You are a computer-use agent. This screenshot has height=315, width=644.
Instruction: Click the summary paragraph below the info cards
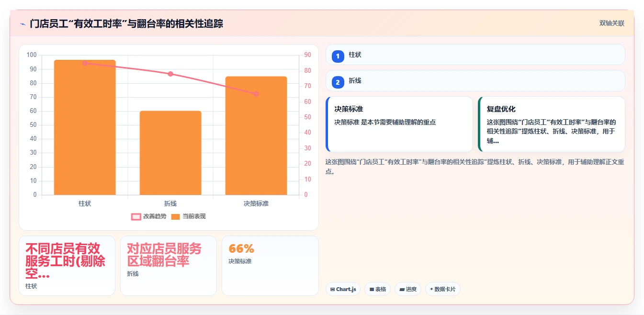click(x=475, y=167)
